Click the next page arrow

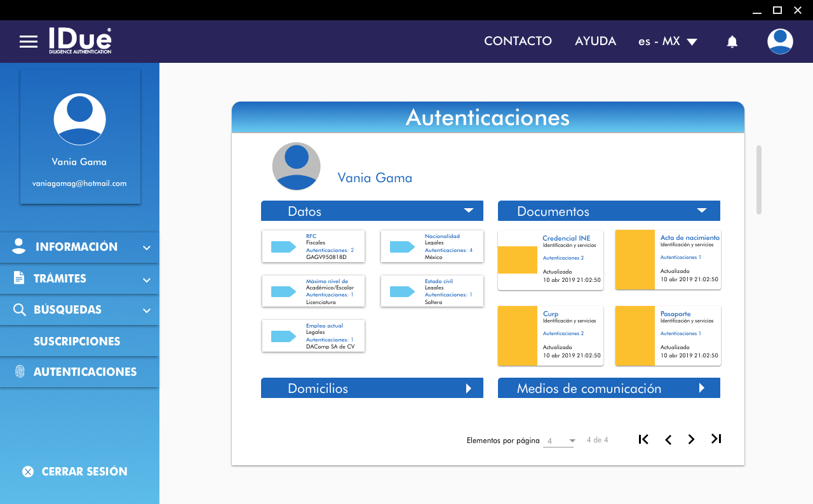[692, 439]
